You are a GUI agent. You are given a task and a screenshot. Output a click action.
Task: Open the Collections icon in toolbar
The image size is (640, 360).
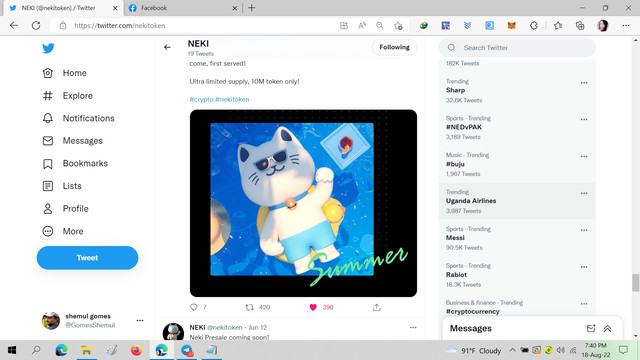click(x=580, y=25)
